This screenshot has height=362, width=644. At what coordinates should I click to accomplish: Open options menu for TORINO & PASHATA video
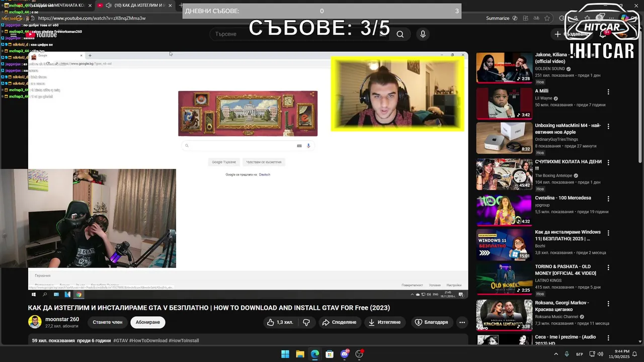(x=608, y=268)
